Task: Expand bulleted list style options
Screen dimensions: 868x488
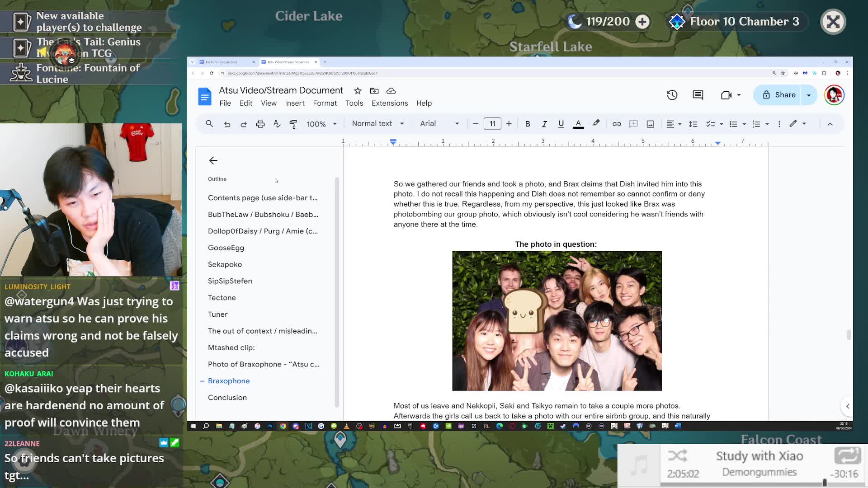Action: (744, 124)
